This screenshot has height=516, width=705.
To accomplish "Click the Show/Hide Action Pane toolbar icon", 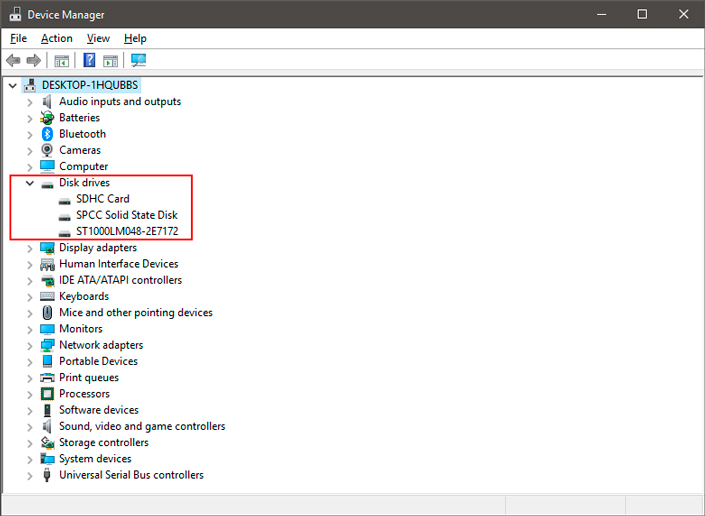I will 110,61.
